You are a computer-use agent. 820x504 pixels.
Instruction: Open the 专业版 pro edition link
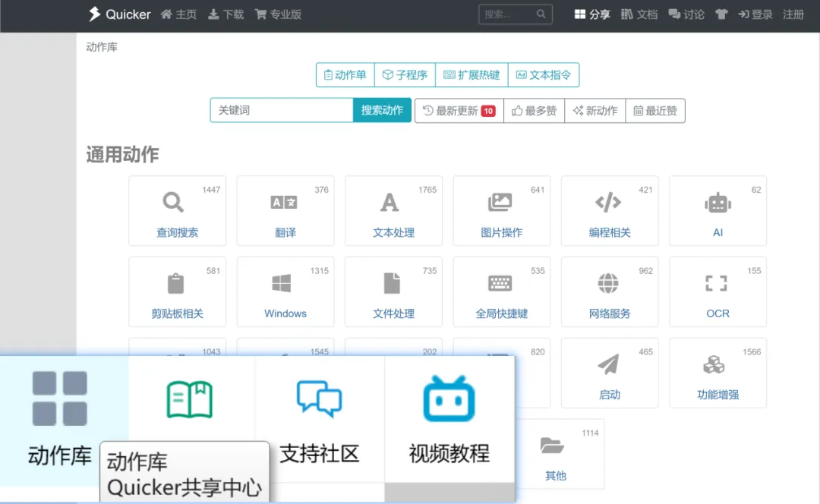click(x=278, y=14)
